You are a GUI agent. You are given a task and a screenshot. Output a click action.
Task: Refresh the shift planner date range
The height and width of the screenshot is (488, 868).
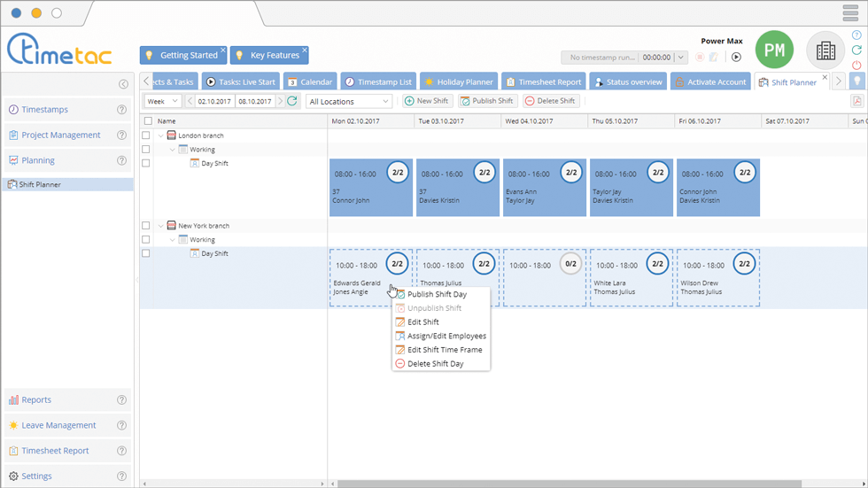292,101
